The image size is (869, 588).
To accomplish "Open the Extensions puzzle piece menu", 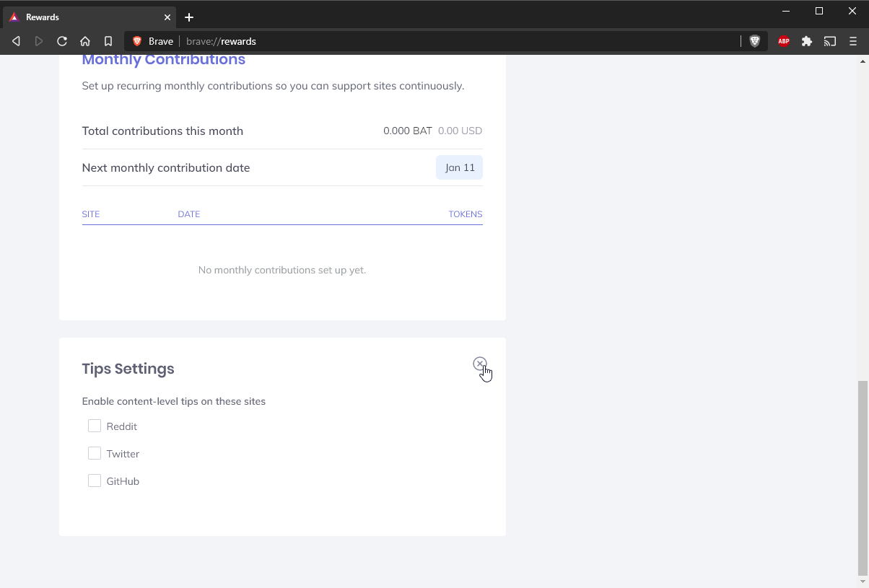I will click(x=807, y=41).
